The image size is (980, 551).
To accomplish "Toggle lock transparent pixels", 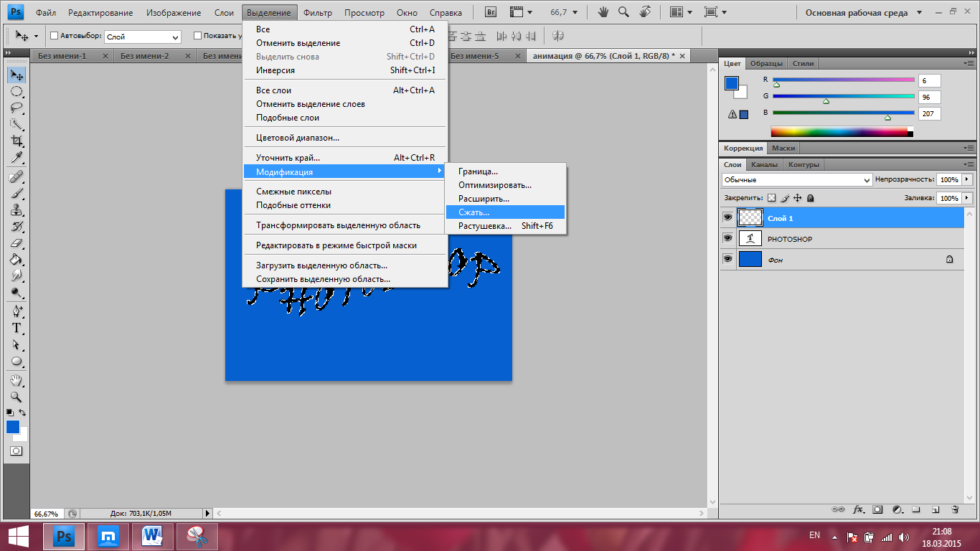I will (772, 198).
